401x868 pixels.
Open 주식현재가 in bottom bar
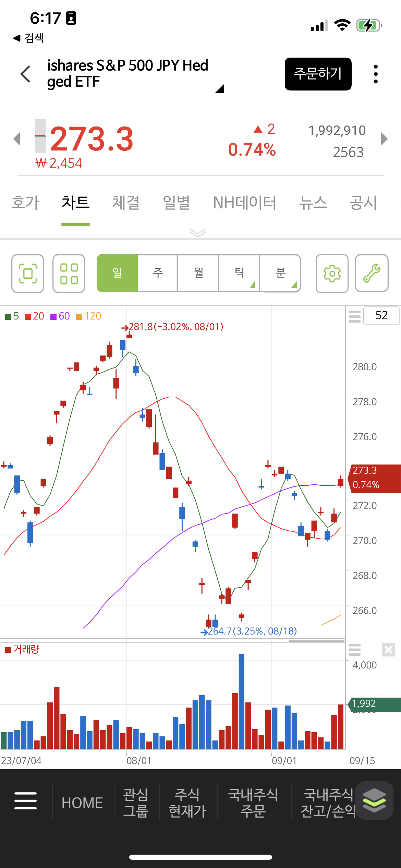(187, 803)
